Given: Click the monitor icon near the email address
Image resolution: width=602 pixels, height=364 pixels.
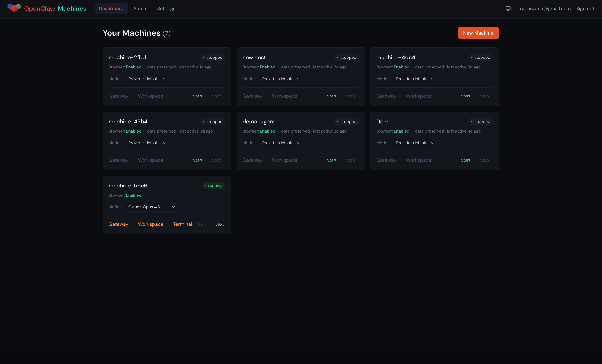Looking at the screenshot, I should 508,8.
